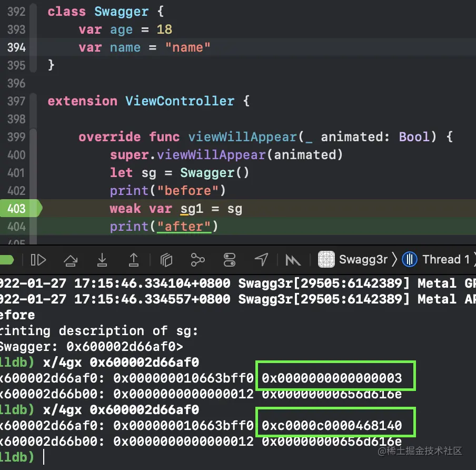Viewport: 476px width, 470px height.
Task: Open the Environment Overrides icon
Action: [x=230, y=260]
